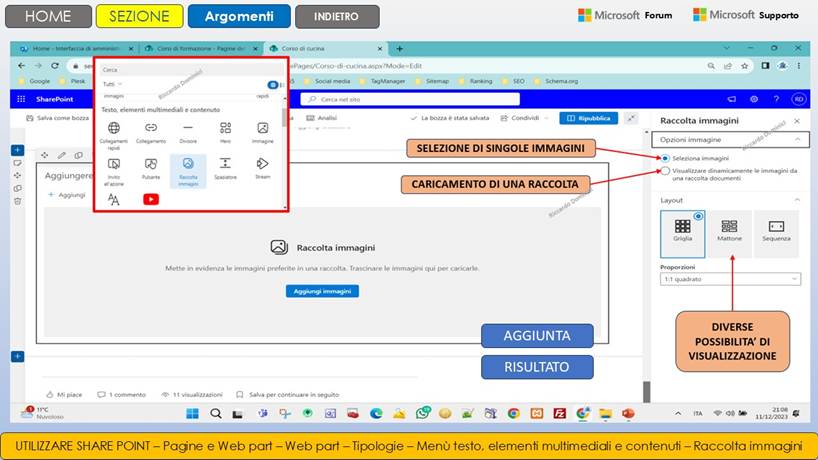This screenshot has width=818, height=460.
Task: Choose the Immagine web part icon
Action: click(262, 127)
